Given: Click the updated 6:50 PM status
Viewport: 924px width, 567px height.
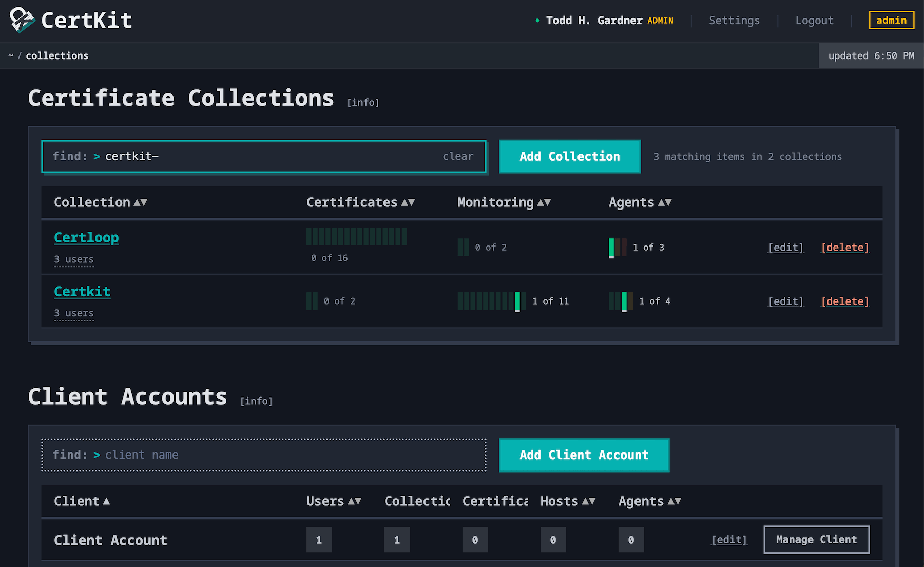Looking at the screenshot, I should (871, 55).
